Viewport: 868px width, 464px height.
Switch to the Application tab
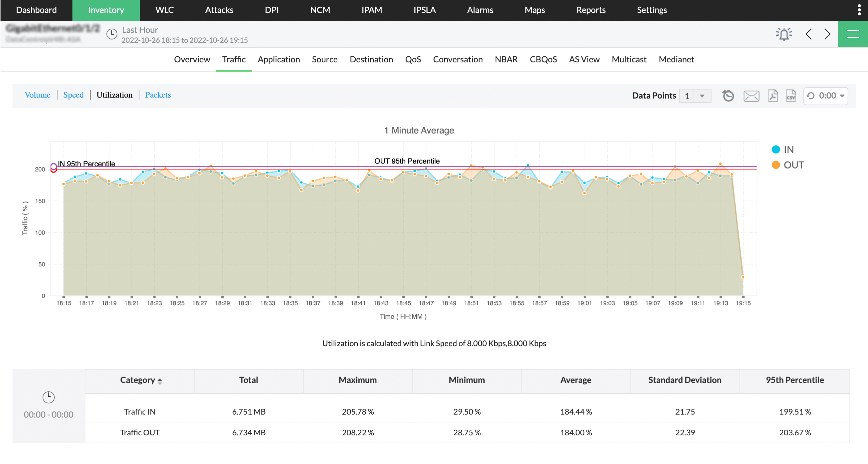279,59
